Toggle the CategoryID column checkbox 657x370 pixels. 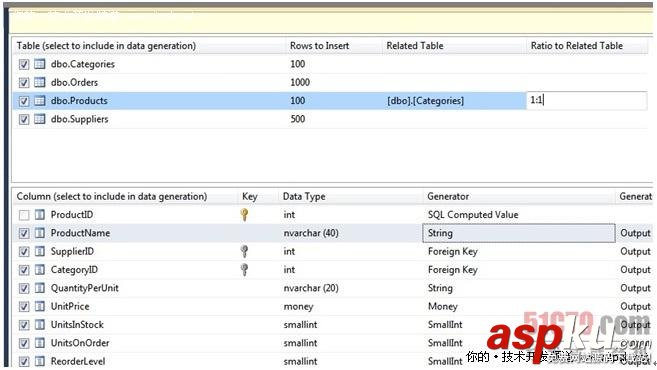[x=24, y=270]
